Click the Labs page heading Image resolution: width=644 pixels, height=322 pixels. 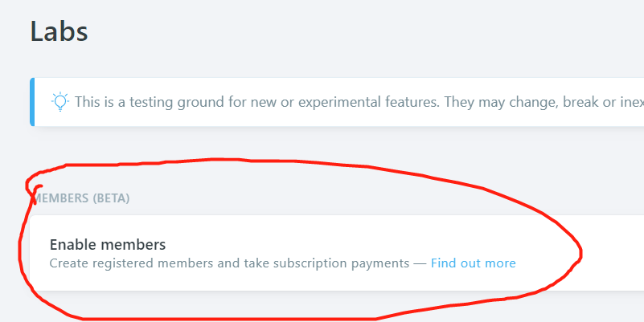click(x=59, y=31)
